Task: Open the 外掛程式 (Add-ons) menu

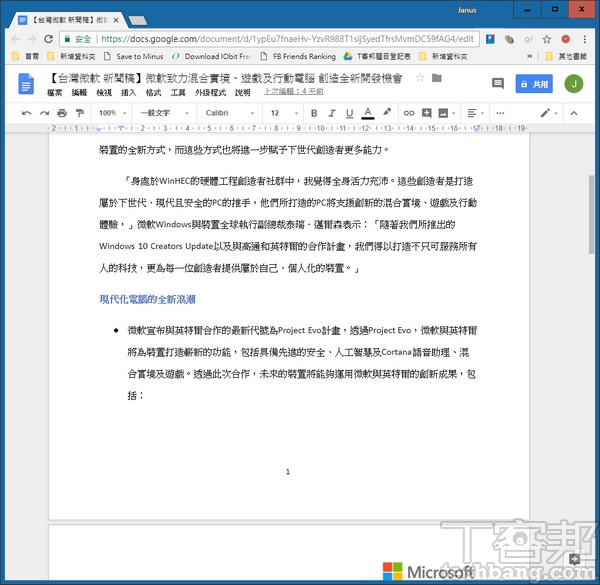Action: (x=210, y=93)
